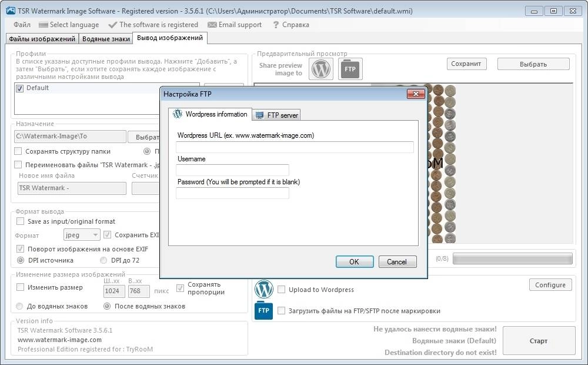This screenshot has height=365, width=588.
Task: Click the height field showing 768
Action: click(x=139, y=291)
